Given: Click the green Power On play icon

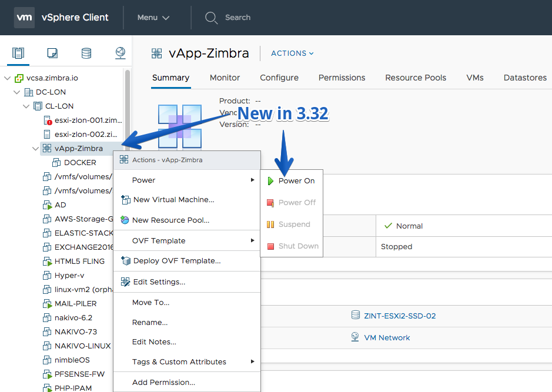Looking at the screenshot, I should (x=270, y=181).
